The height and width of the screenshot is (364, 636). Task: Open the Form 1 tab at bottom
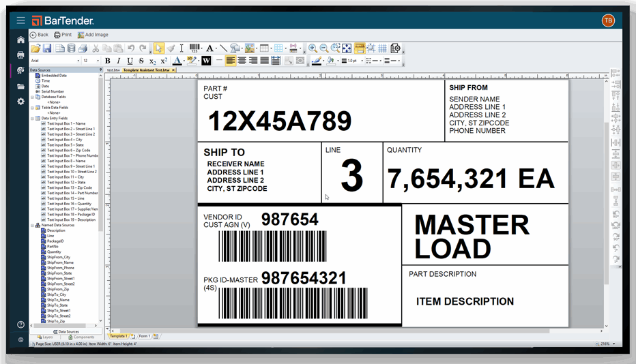click(x=144, y=336)
